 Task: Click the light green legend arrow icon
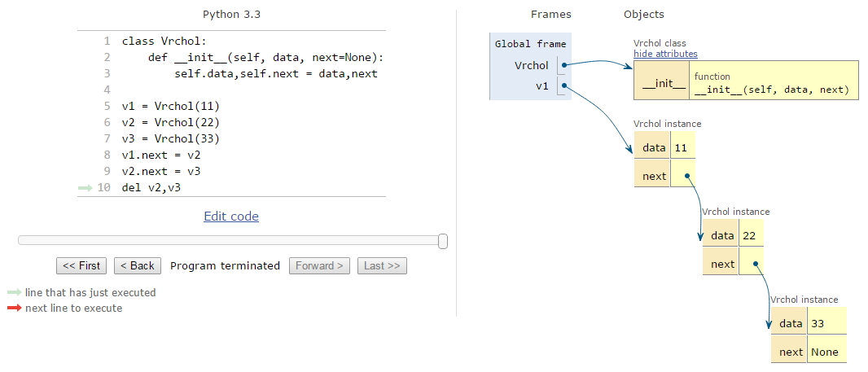click(x=15, y=292)
